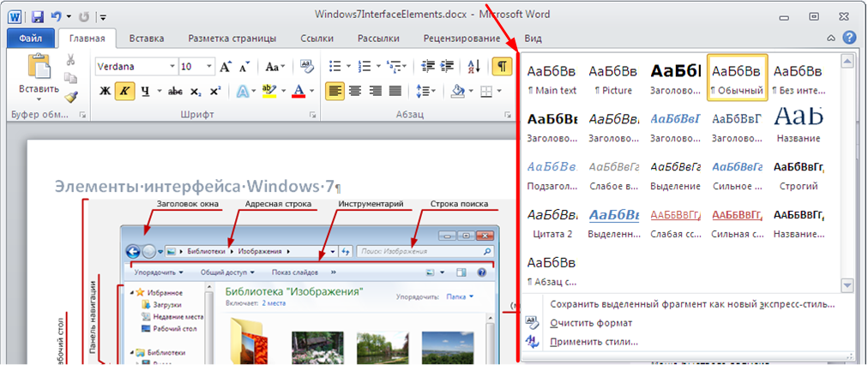868x365 pixels.
Task: Undo the last action
Action: tap(57, 16)
